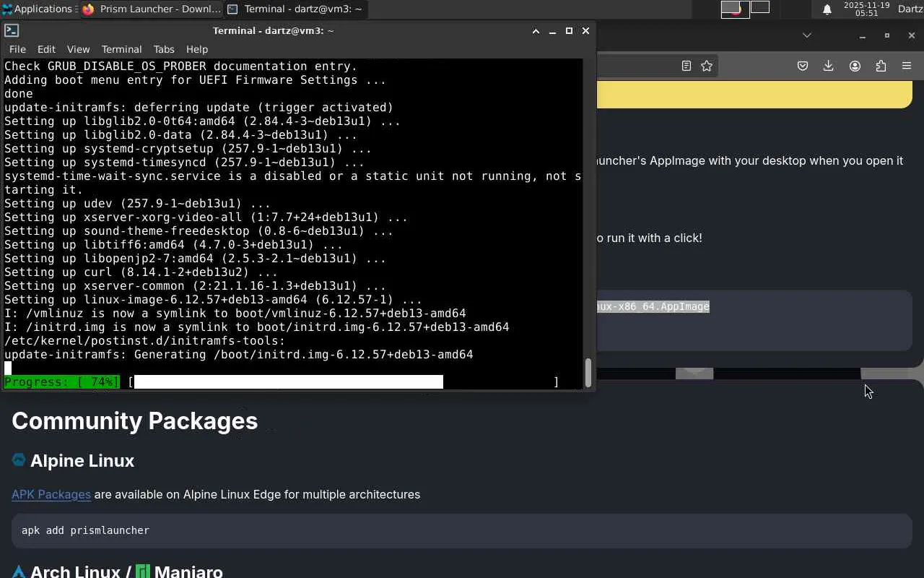Save page to Pocket in Firefox toolbar
This screenshot has height=578, width=924.
click(803, 66)
